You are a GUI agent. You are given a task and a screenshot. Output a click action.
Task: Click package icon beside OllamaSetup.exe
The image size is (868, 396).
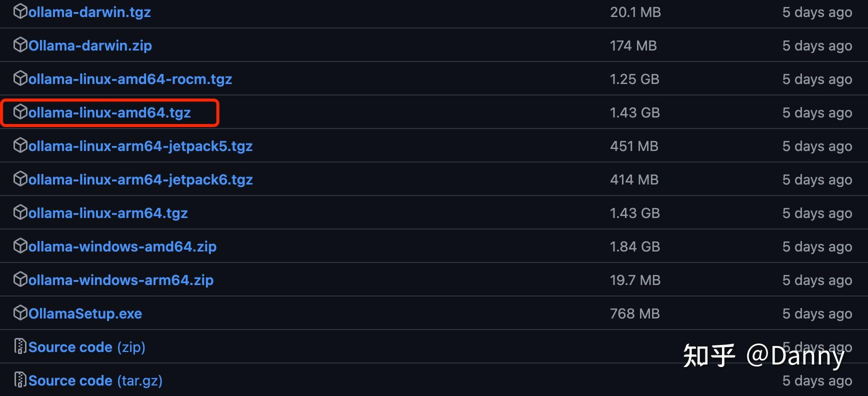(20, 313)
